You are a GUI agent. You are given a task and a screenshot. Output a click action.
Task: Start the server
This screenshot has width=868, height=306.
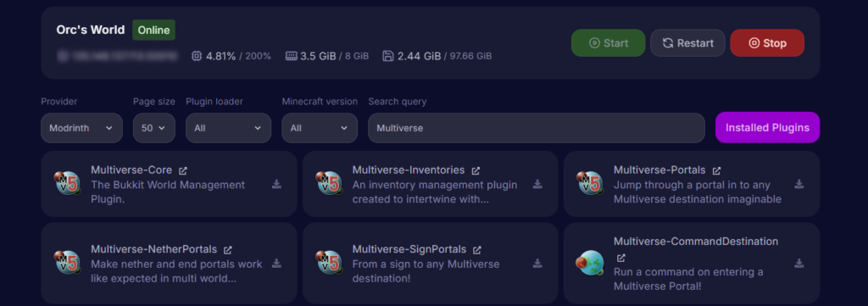pos(609,42)
